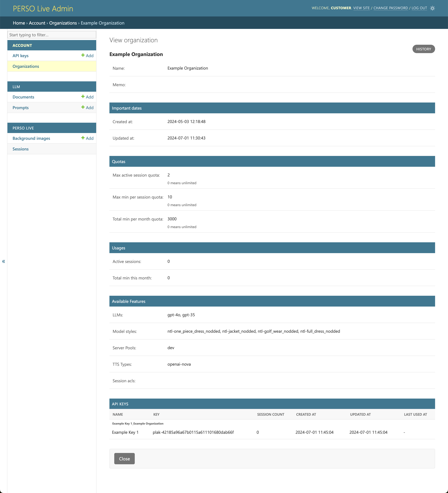The width and height of the screenshot is (448, 493).
Task: Toggle the light/dark theme sun icon
Action: click(432, 8)
